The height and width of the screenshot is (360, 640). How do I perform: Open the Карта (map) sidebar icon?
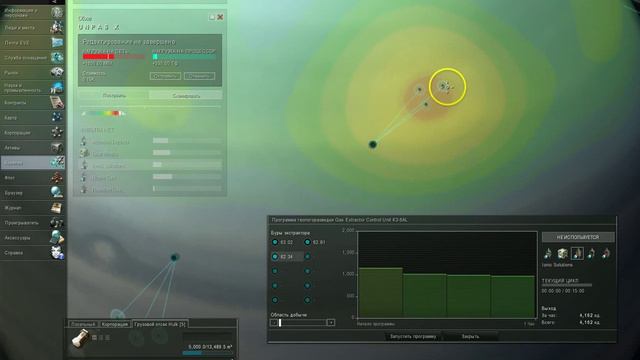point(57,118)
